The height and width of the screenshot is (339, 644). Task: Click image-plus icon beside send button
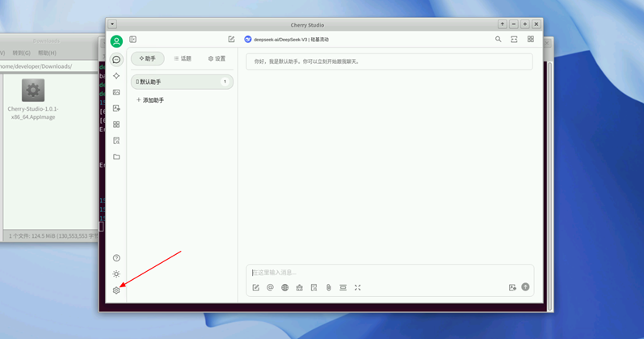(512, 287)
